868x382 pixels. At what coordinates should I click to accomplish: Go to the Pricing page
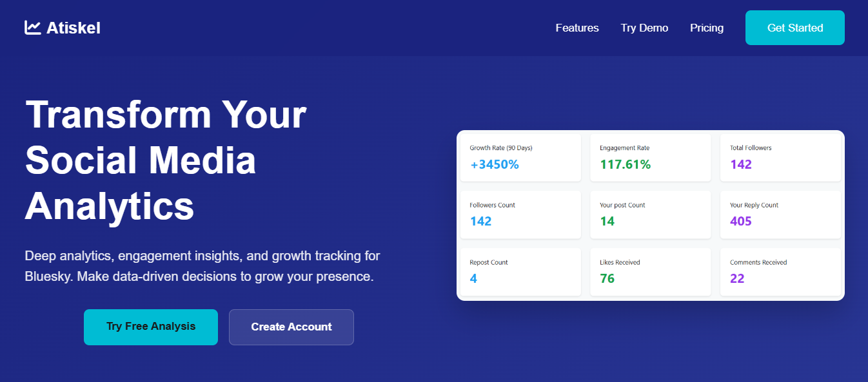(x=706, y=28)
